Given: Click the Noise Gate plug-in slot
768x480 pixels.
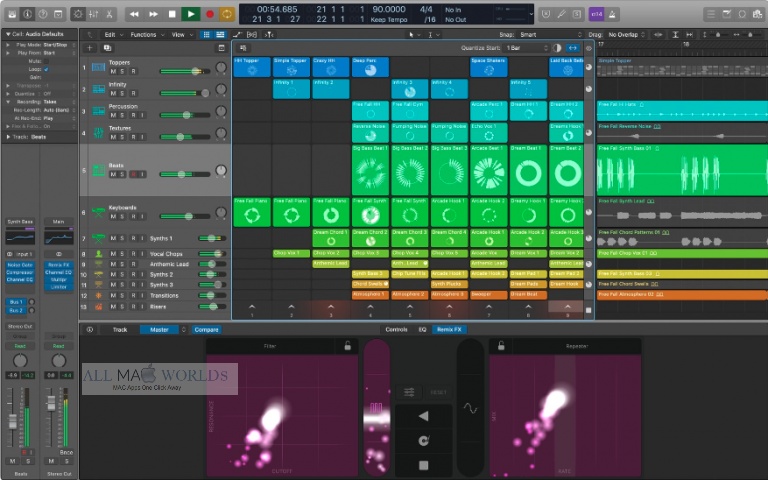Looking at the screenshot, I should tap(20, 264).
